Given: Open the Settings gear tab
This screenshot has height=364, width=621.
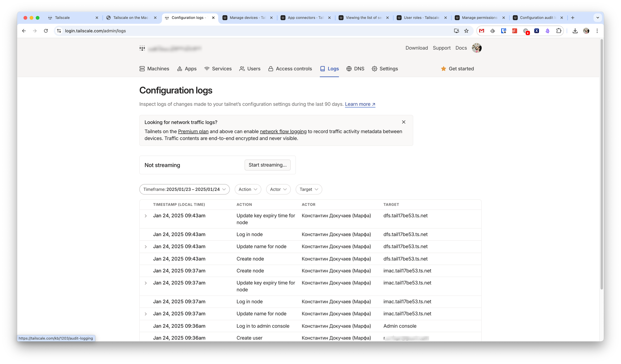Looking at the screenshot, I should [x=385, y=69].
